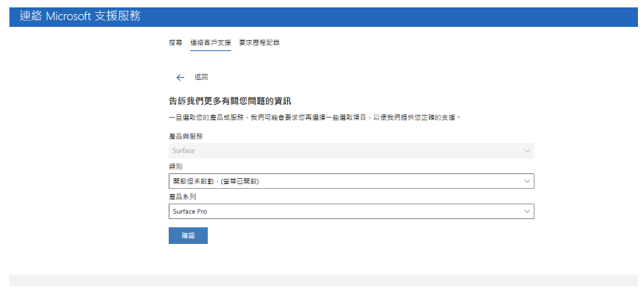Open the Surface 產品與服務 dropdown

coord(351,151)
